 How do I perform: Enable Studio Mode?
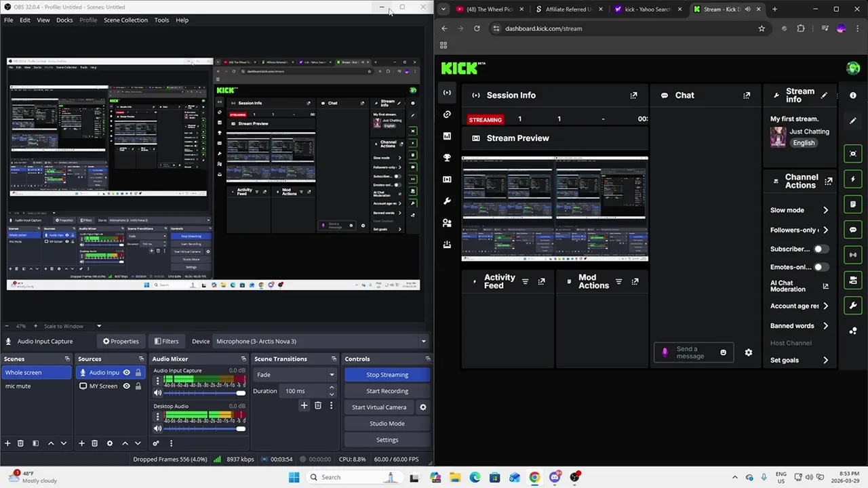point(387,424)
